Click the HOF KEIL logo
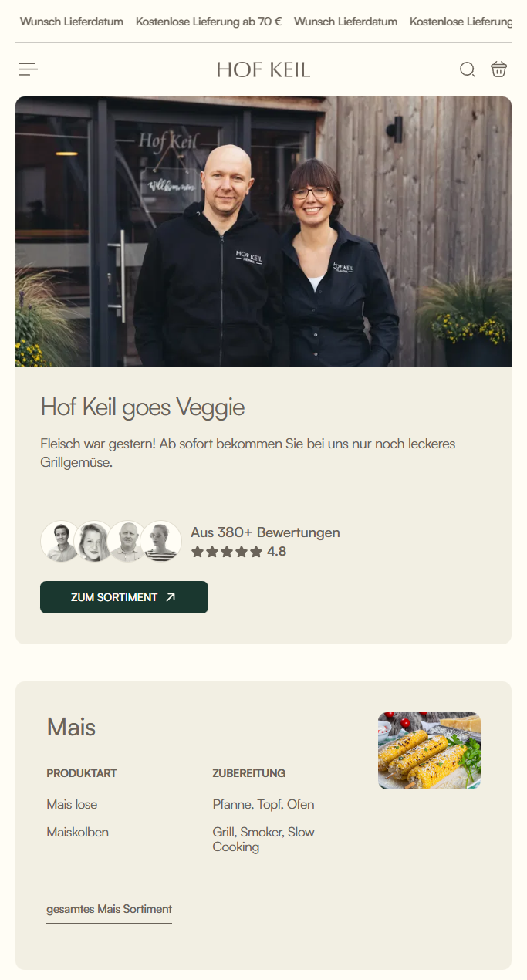Image resolution: width=527 pixels, height=980 pixels. coord(263,70)
